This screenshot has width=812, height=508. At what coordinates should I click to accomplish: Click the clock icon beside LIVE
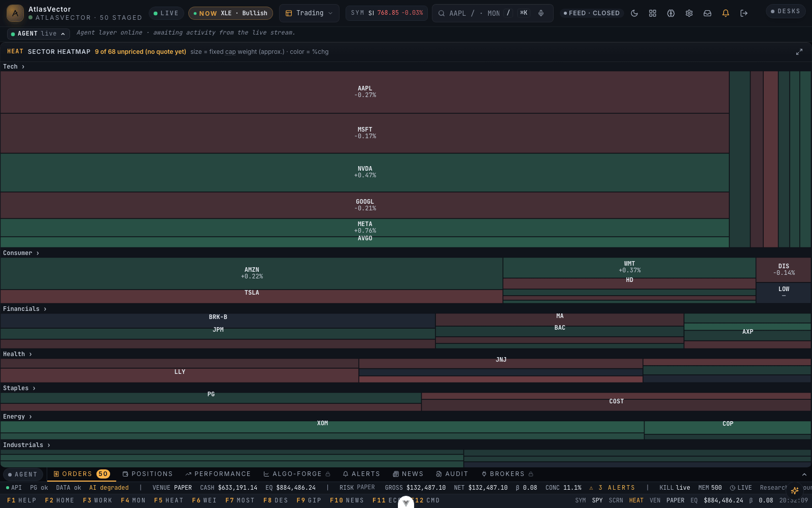coord(732,488)
